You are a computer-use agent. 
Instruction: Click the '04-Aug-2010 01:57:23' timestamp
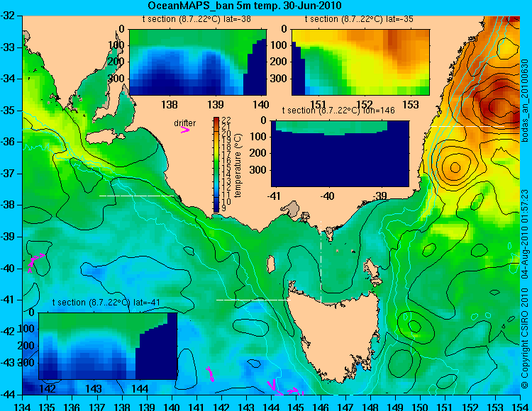(x=525, y=234)
